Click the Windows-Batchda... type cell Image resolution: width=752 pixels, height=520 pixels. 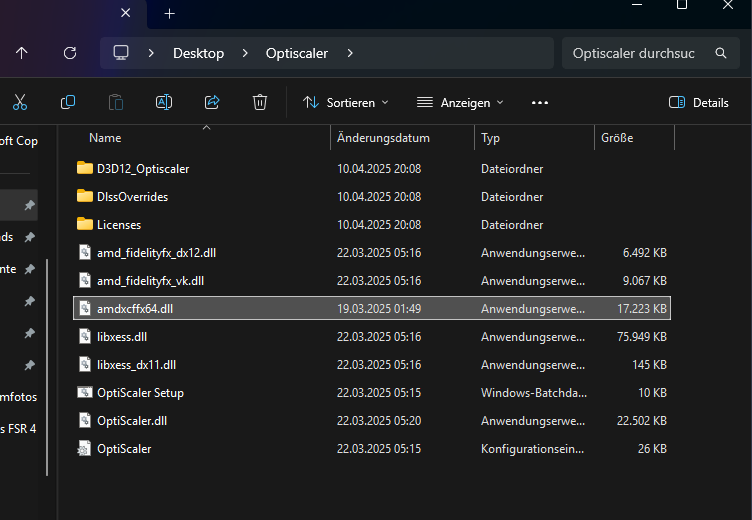click(534, 393)
